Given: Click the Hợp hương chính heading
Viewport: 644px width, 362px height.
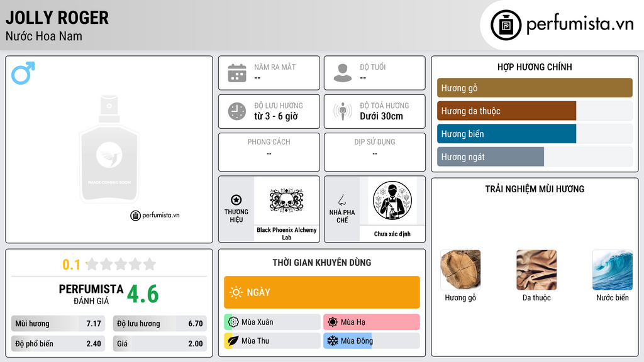Looking at the screenshot, I should [535, 67].
